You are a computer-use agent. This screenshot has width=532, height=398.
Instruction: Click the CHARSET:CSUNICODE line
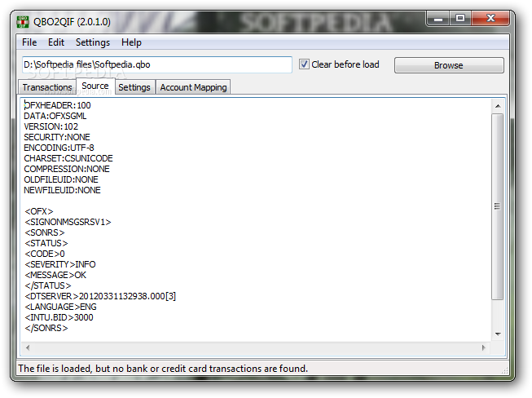point(68,158)
